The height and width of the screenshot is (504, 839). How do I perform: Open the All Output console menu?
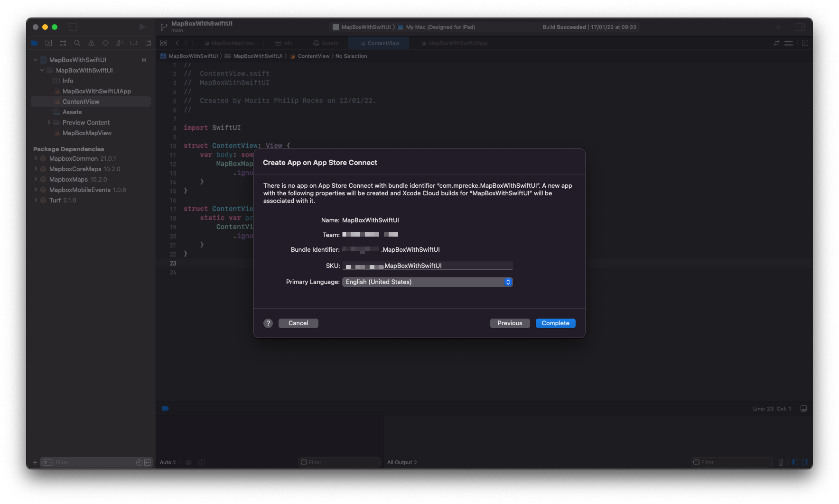tap(402, 462)
